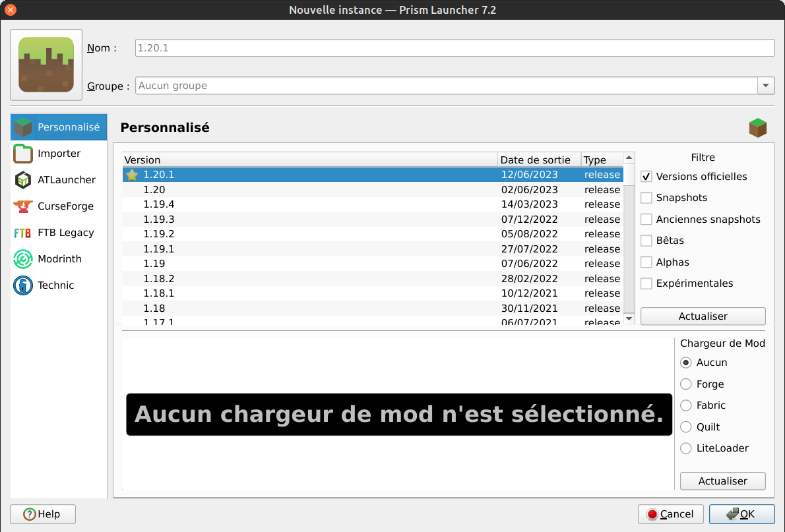Enable the Snapshots filter checkbox
785x532 pixels.
(x=646, y=198)
